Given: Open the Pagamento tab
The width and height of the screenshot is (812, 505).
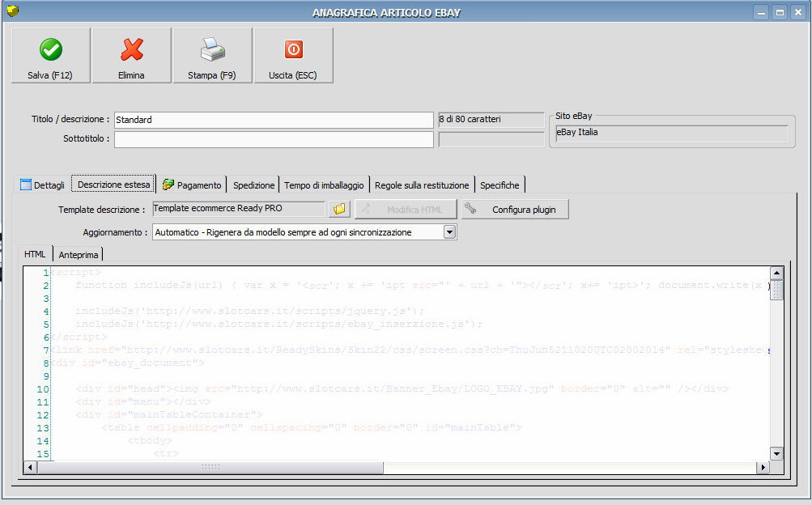Looking at the screenshot, I should [x=192, y=185].
